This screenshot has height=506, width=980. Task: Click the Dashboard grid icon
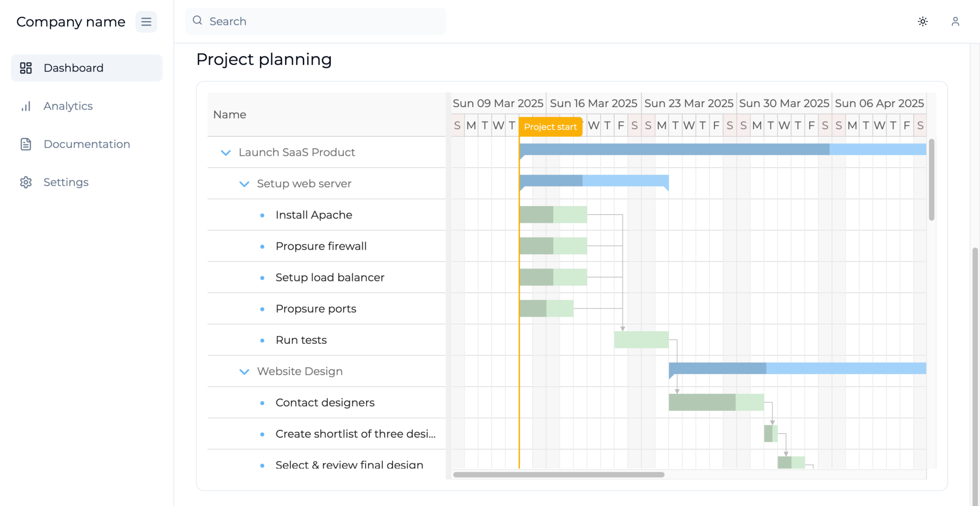pos(26,68)
